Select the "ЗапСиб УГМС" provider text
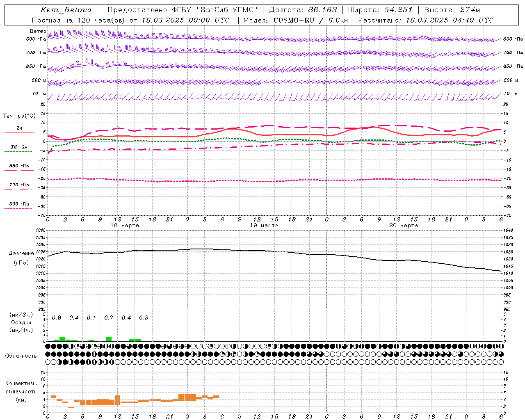 tap(227, 10)
